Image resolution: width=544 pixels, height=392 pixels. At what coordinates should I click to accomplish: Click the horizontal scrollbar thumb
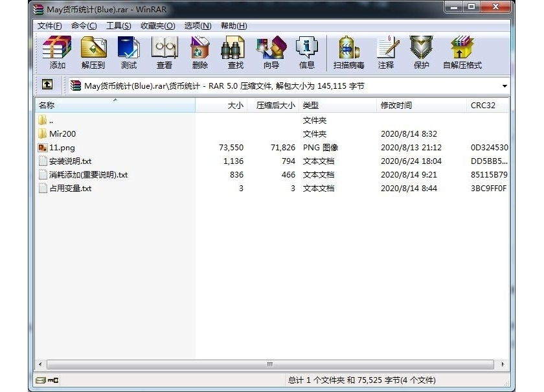270,365
